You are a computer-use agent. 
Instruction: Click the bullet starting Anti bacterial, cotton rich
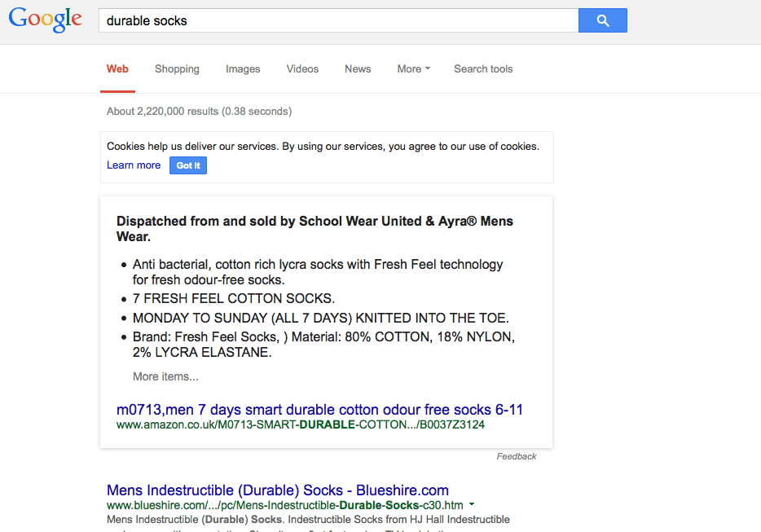(x=318, y=272)
